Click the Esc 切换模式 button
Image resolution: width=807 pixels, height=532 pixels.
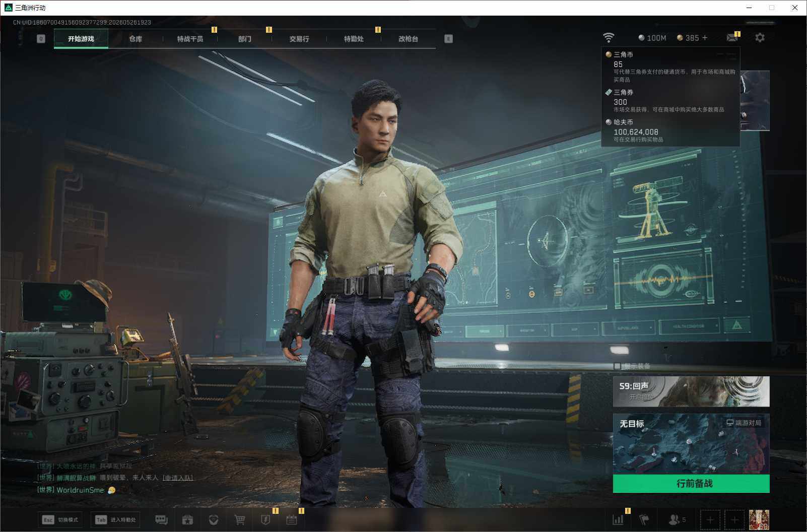(60, 520)
